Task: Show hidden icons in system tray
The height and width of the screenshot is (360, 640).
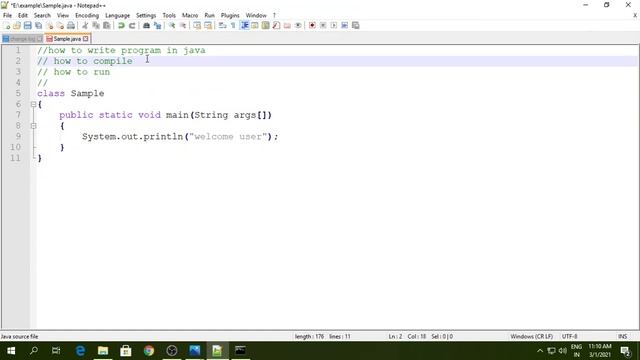Action: click(540, 351)
